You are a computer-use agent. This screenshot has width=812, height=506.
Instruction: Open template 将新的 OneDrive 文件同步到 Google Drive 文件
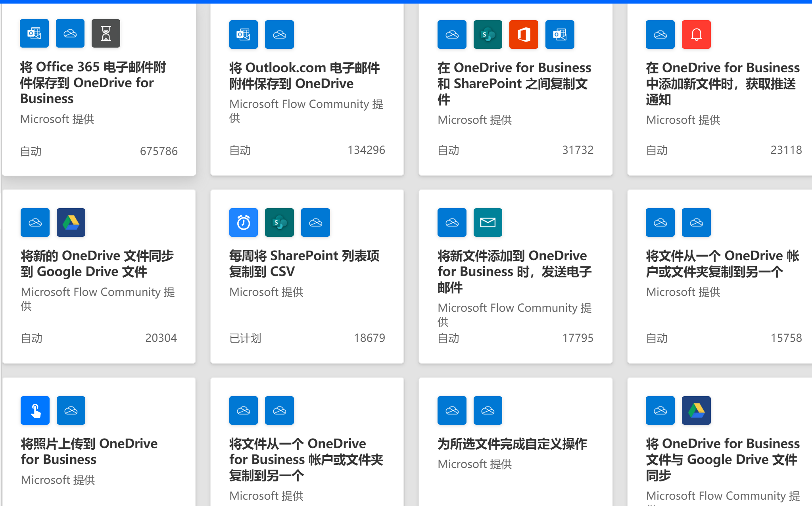click(x=97, y=263)
